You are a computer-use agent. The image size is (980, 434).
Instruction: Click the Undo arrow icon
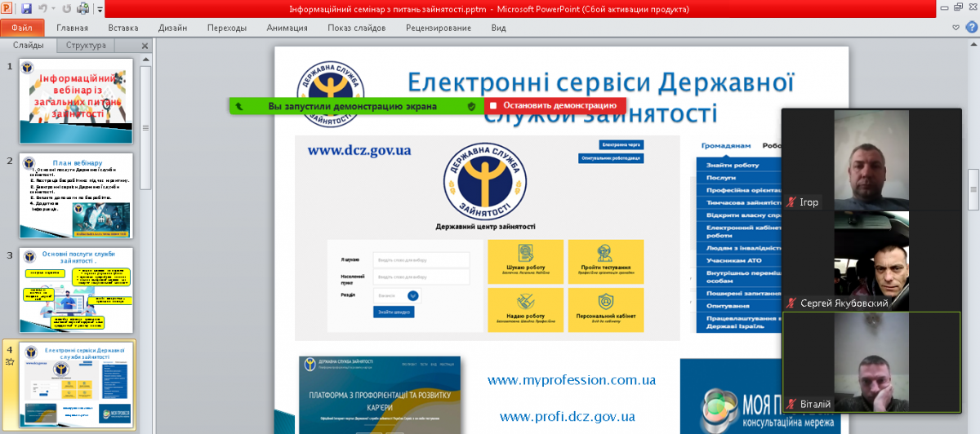(42, 9)
